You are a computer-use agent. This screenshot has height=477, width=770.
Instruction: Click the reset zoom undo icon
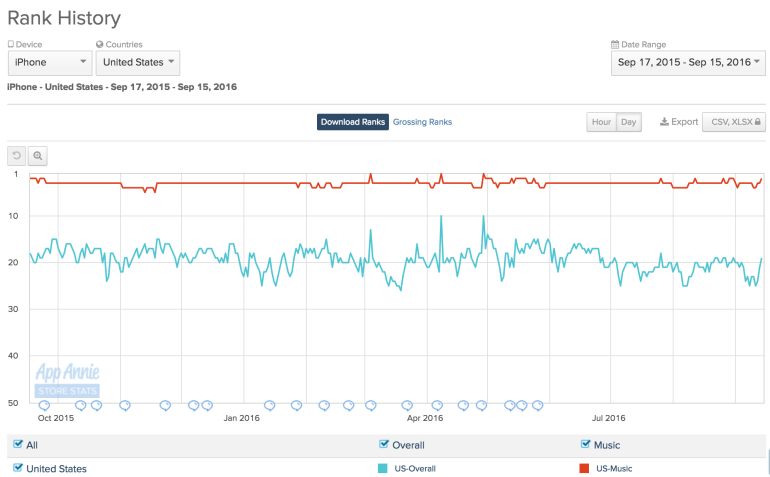pyautogui.click(x=17, y=156)
